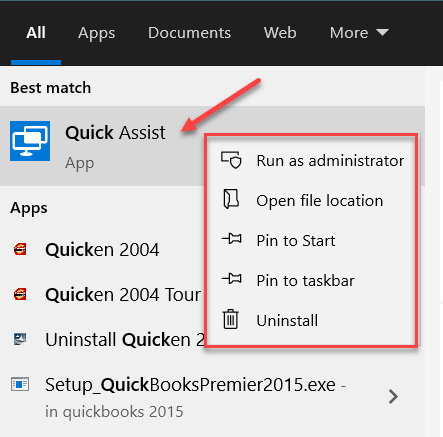Select the All search tab

point(36,33)
